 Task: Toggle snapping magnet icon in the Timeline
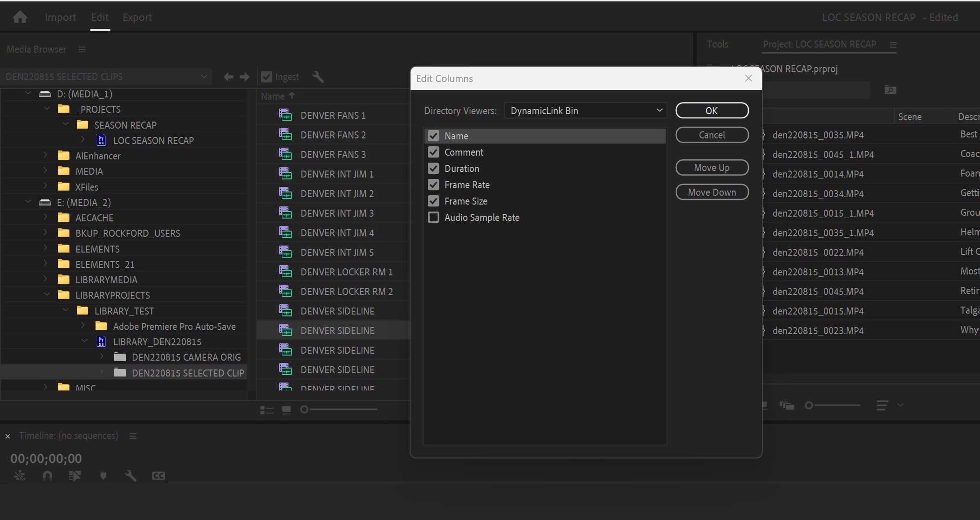(47, 476)
